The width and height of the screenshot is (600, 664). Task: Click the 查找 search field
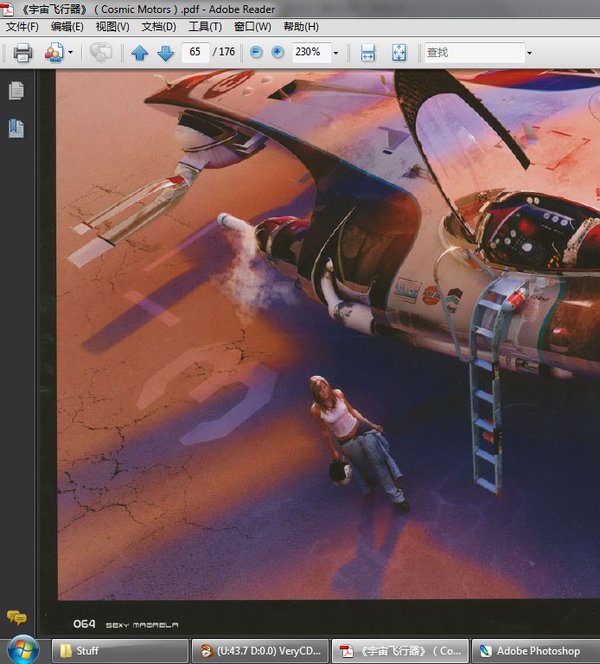475,53
